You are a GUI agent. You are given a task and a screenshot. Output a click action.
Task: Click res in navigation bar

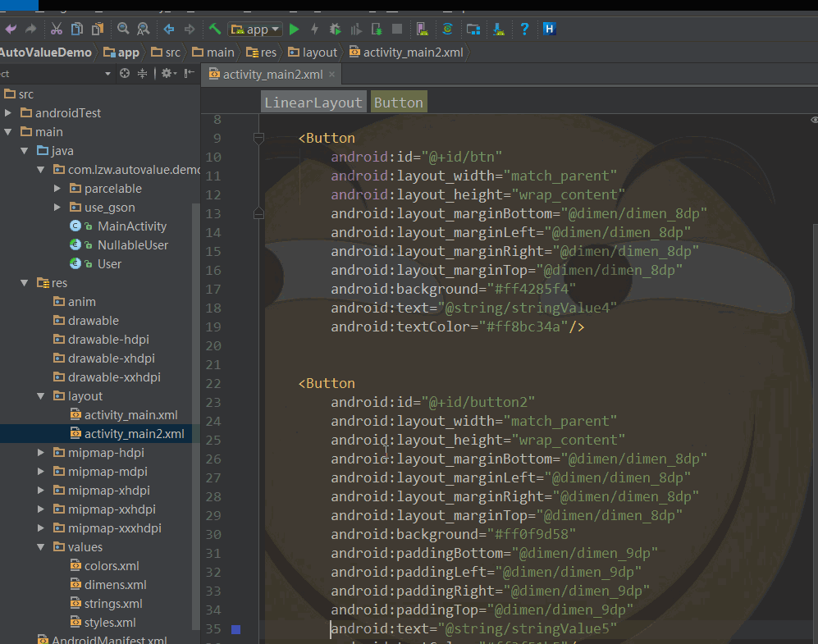pos(261,53)
